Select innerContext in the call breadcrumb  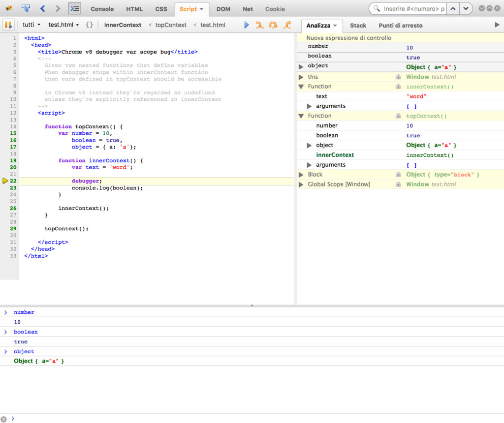123,25
